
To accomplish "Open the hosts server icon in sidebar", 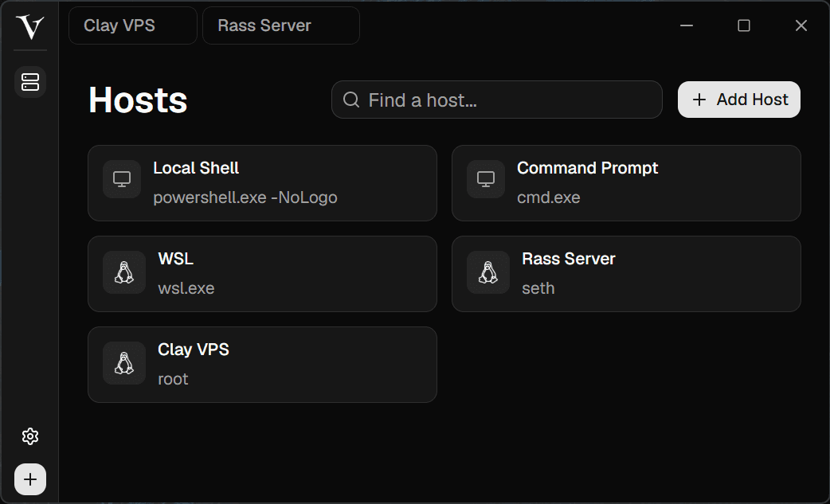I will click(30, 82).
